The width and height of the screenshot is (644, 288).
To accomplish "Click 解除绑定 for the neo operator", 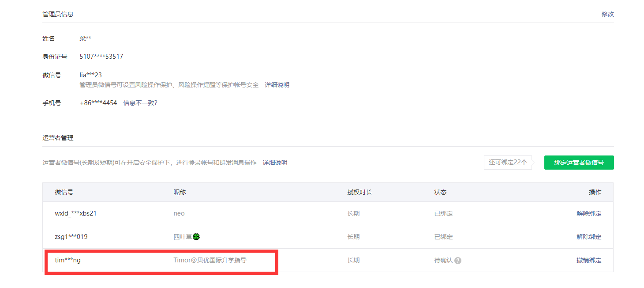I will 589,213.
